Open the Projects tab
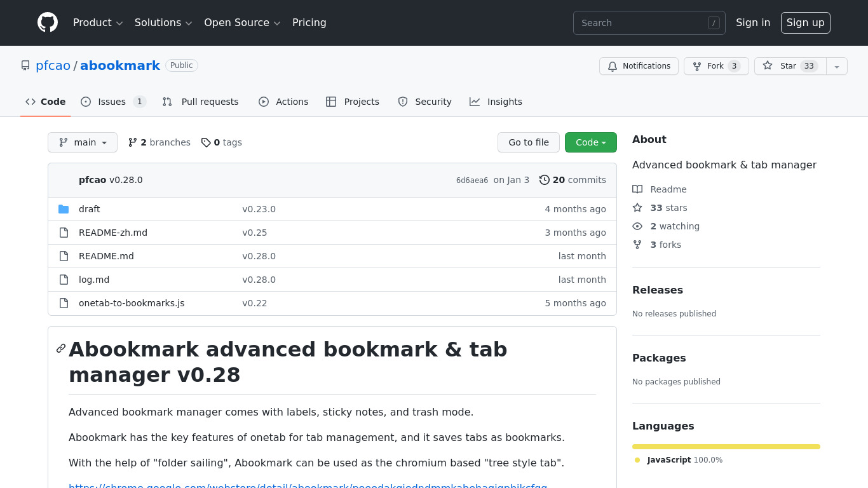The image size is (868, 488). point(353,102)
